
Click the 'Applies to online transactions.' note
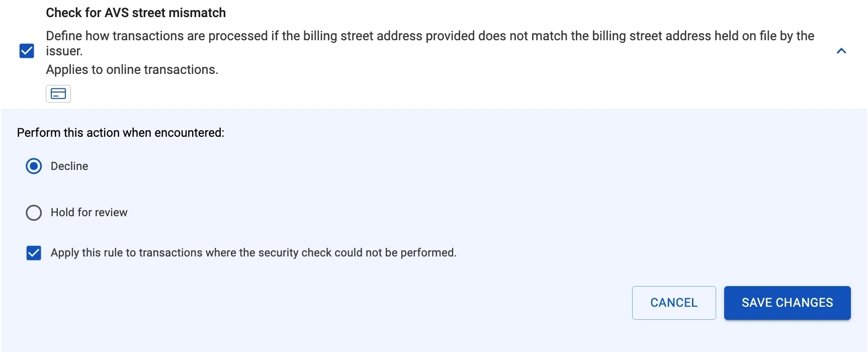[x=132, y=69]
